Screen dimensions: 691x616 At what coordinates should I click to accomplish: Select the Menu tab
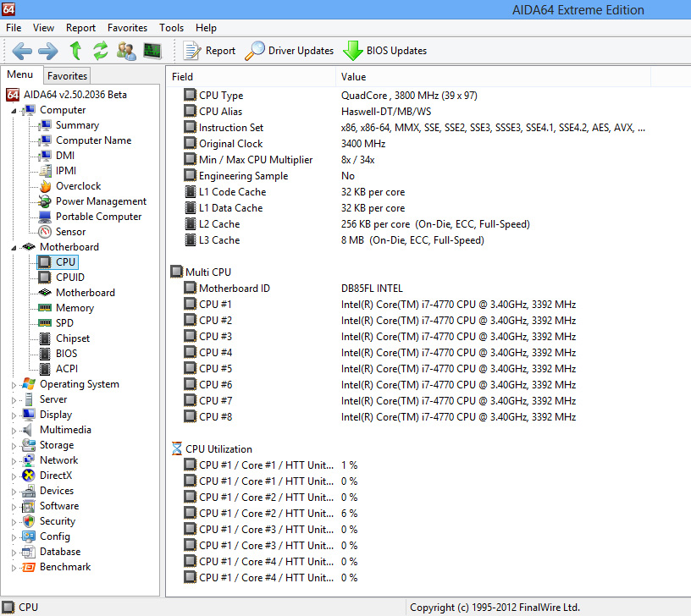(x=20, y=74)
